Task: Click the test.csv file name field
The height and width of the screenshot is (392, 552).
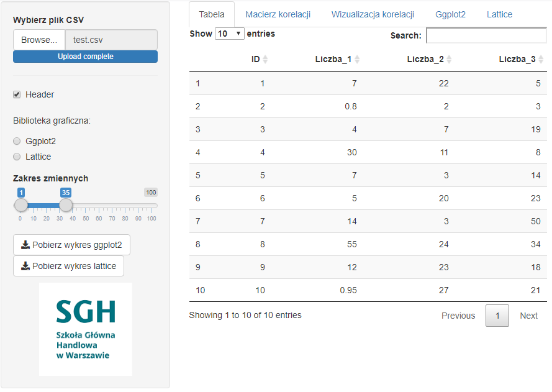Action: pos(111,40)
